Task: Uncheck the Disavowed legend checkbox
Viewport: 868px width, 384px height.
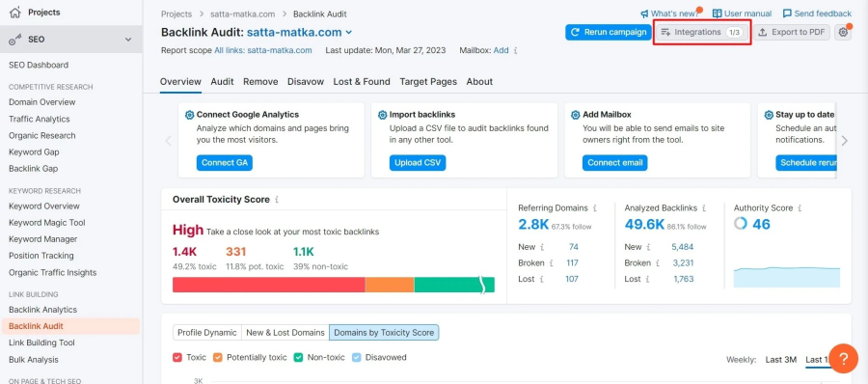Action: click(x=357, y=357)
